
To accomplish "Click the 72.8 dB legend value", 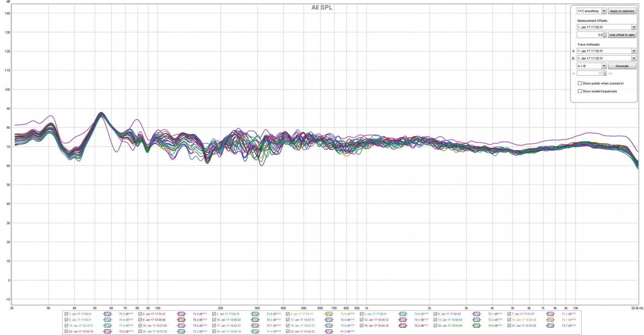I will (x=124, y=332).
